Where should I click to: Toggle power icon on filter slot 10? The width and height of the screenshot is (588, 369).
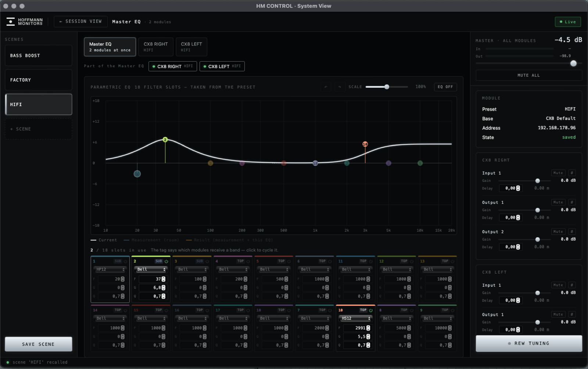coord(371,310)
